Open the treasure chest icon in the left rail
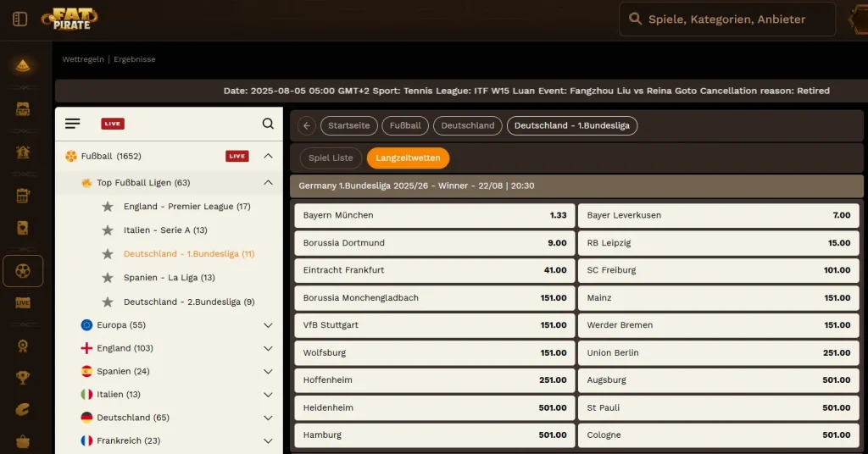The height and width of the screenshot is (454, 868). click(x=23, y=109)
